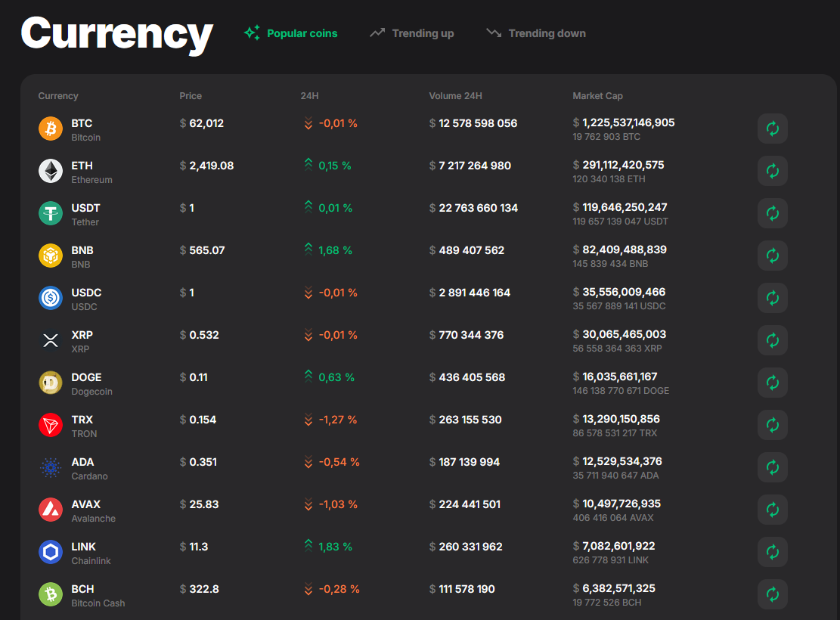
Task: Click the exchange button for USDC row
Action: [773, 298]
